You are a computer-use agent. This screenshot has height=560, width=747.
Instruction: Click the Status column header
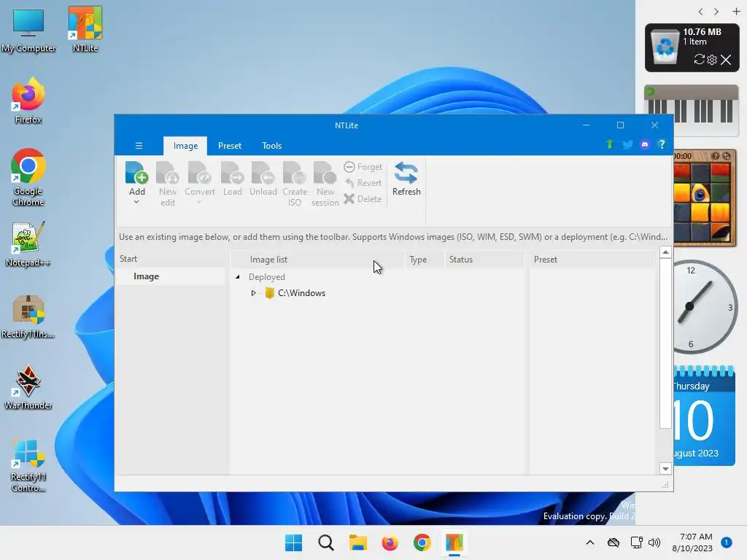pos(484,260)
